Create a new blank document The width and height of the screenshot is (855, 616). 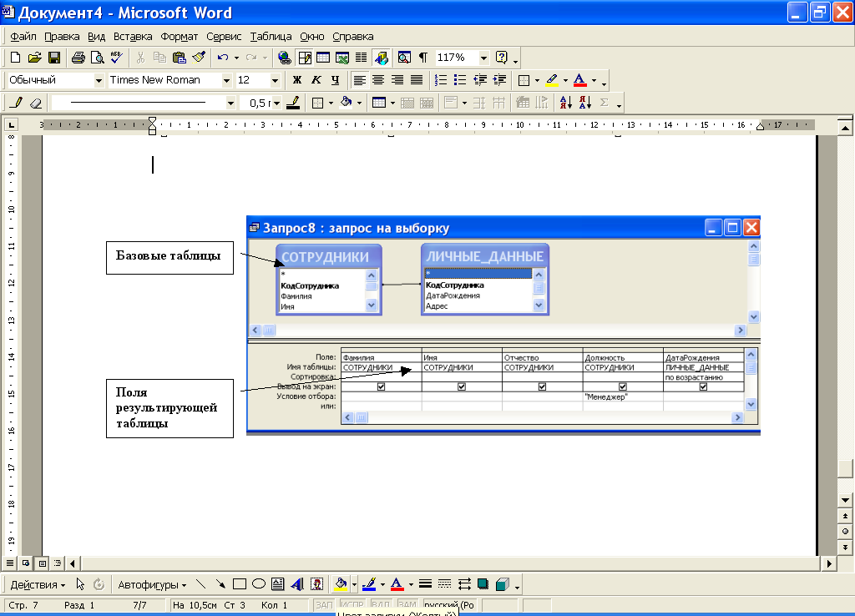click(x=15, y=58)
